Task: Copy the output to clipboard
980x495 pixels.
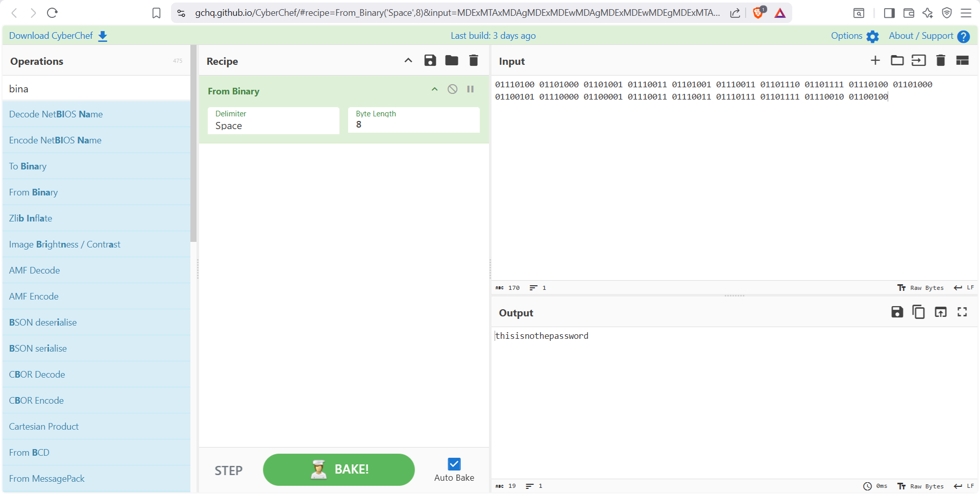Action: point(919,312)
